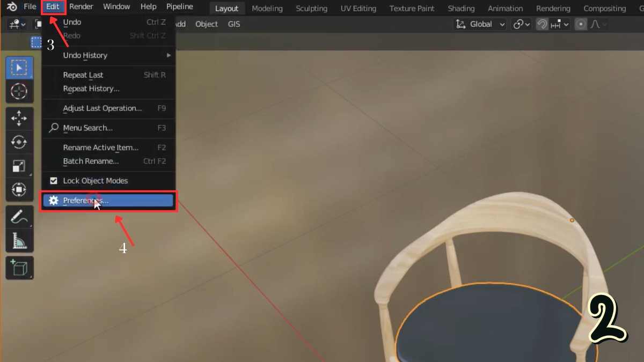
Task: Switch to the Compositing workspace tab
Action: [x=604, y=9]
